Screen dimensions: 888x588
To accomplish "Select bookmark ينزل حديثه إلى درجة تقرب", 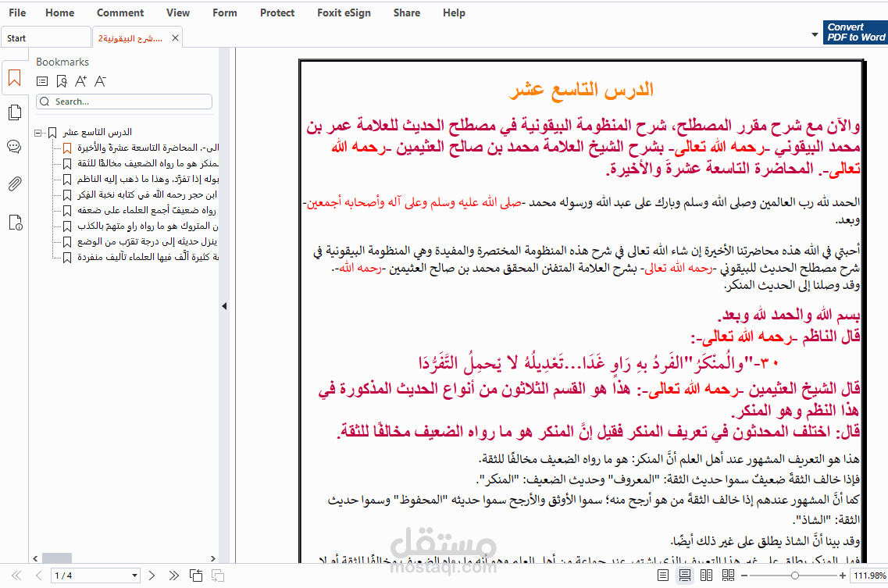I will pyautogui.click(x=148, y=242).
